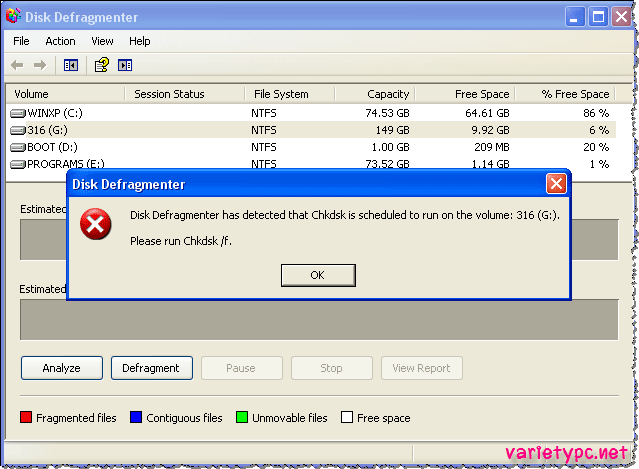Click the PROGRAMS (E:) drive icon
The image size is (639, 469).
(18, 165)
